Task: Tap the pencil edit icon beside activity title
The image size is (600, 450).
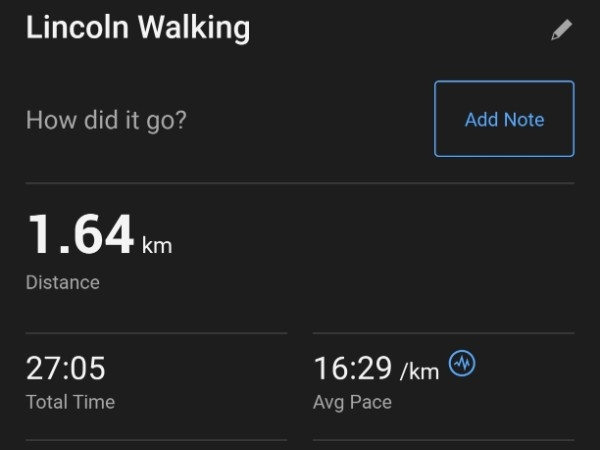Action: 561,29
